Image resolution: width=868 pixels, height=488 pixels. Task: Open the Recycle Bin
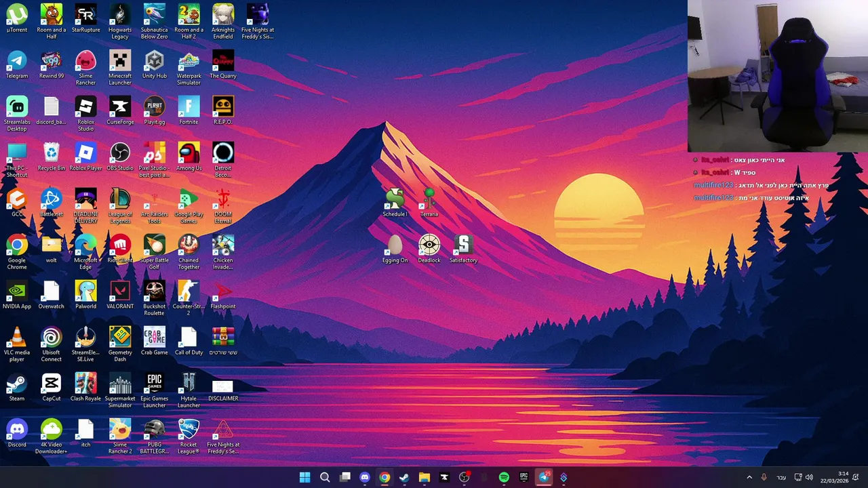[52, 157]
